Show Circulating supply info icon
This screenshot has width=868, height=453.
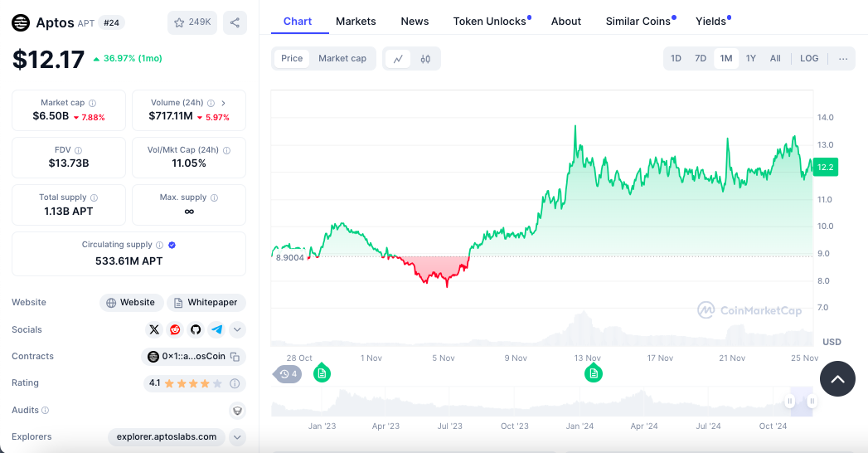(159, 245)
